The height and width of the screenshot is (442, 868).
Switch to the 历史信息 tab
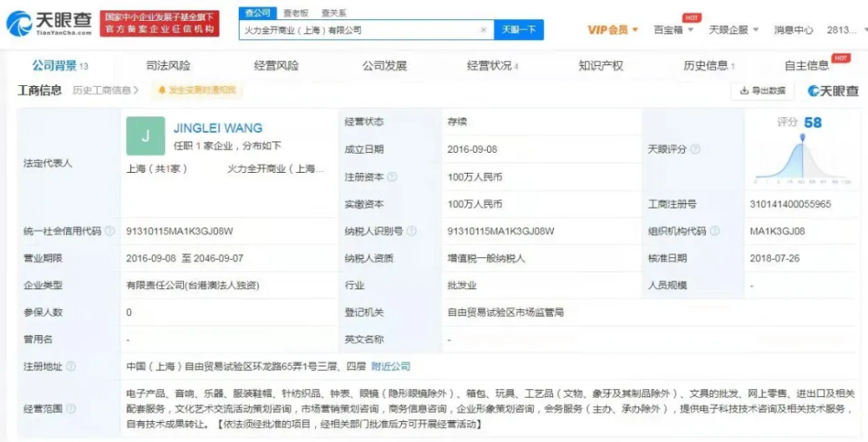[709, 66]
